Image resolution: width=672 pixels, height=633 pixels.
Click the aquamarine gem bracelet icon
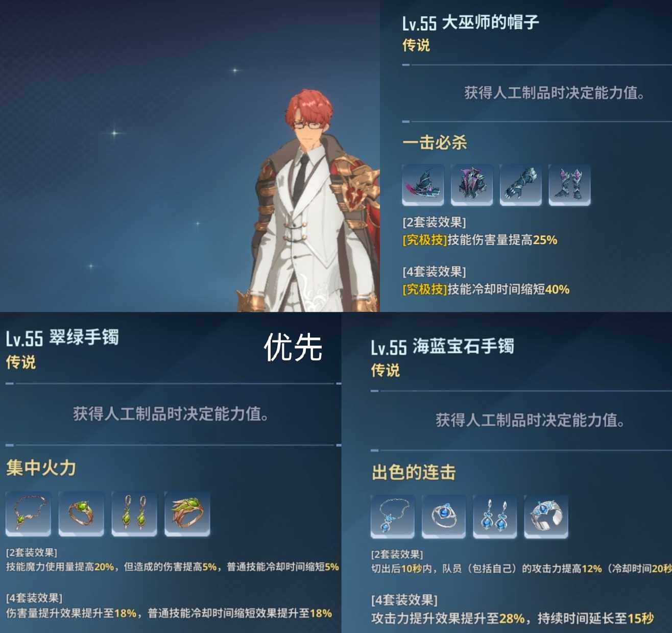(x=546, y=516)
